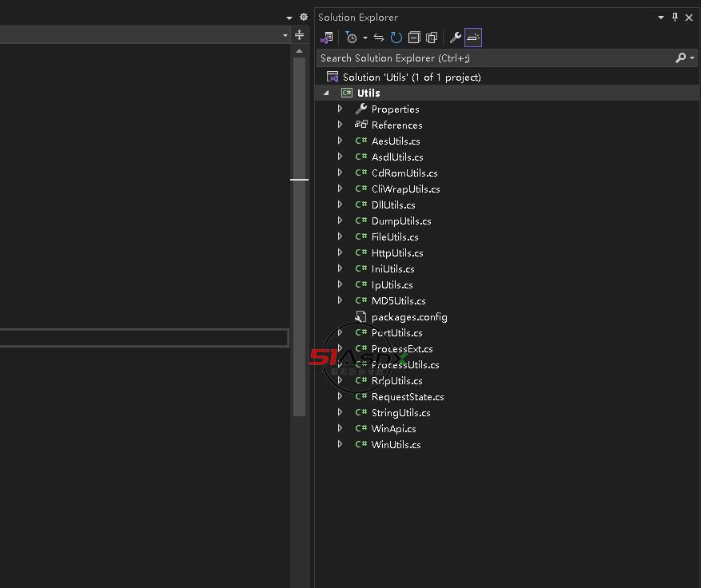Select Solution 'Utils' root node
This screenshot has width=701, height=588.
tap(411, 77)
